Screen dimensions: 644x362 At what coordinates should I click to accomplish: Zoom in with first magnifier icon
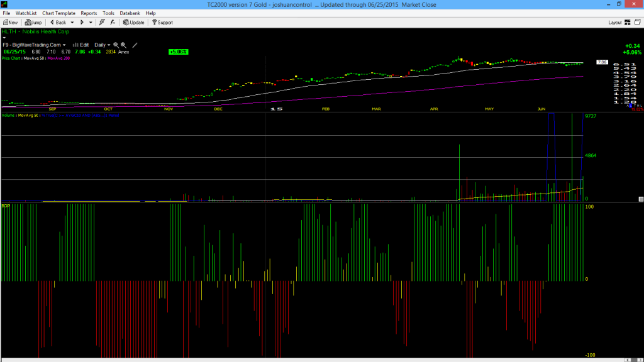coord(116,45)
